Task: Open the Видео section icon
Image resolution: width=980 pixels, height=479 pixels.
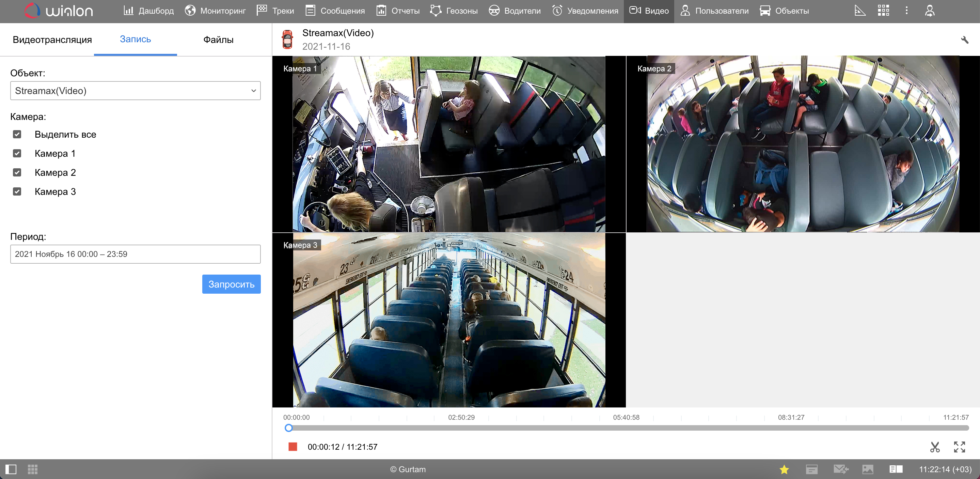Action: coord(636,11)
